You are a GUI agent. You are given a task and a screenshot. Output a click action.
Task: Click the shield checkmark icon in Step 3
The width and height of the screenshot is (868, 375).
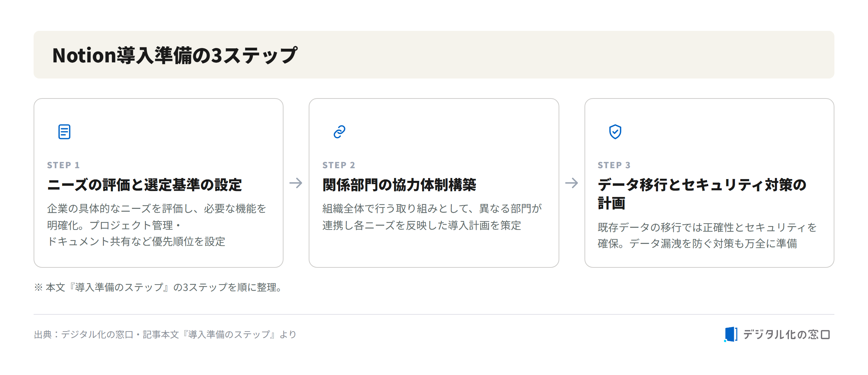click(615, 132)
